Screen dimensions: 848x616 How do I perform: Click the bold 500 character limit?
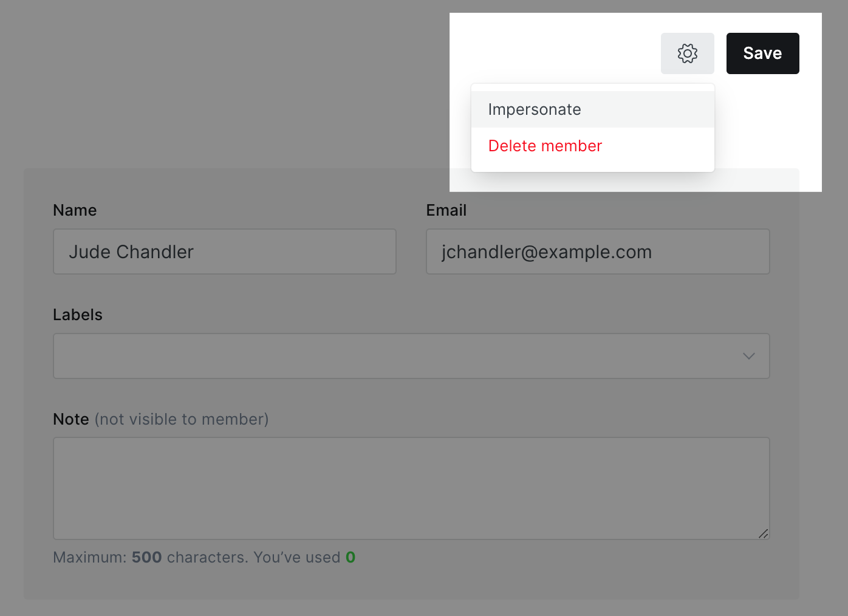point(146,557)
